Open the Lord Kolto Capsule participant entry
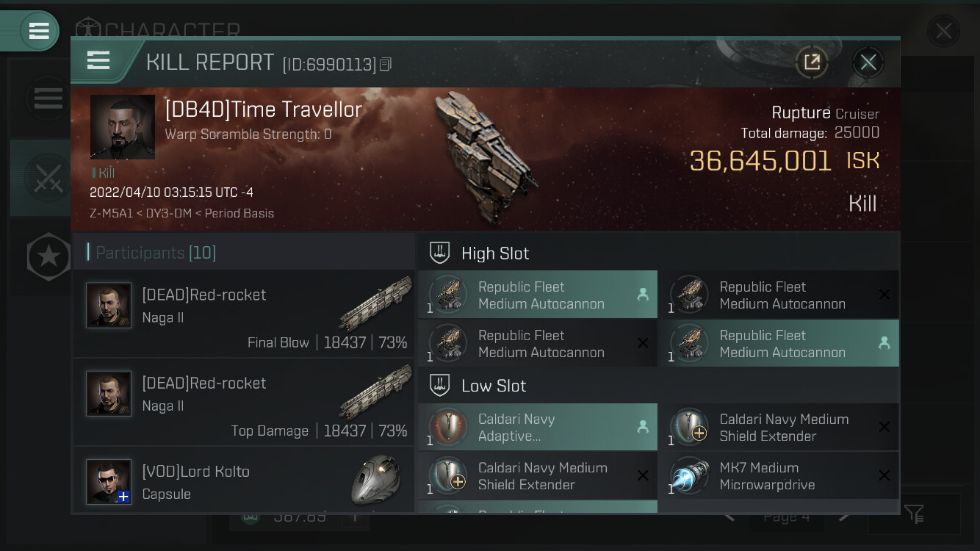The image size is (980, 551). click(x=244, y=480)
